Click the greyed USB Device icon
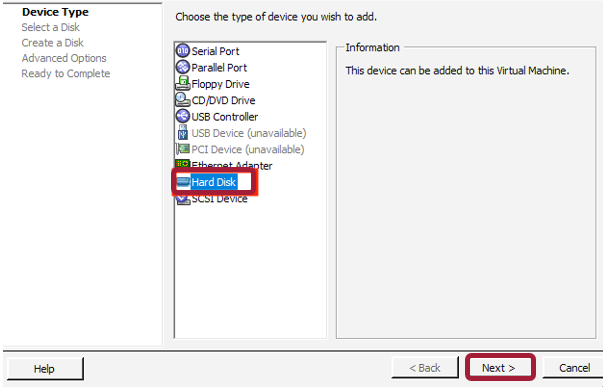This screenshot has width=603, height=387. pyautogui.click(x=183, y=133)
